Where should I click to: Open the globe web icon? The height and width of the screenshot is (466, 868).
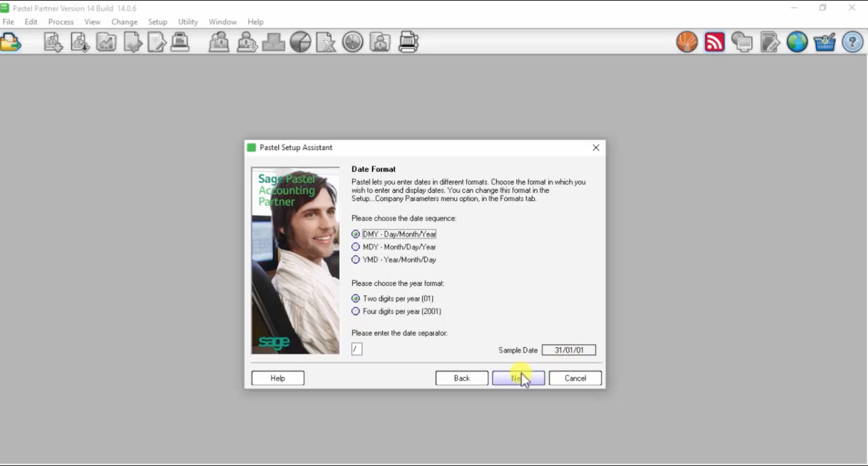pyautogui.click(x=797, y=42)
